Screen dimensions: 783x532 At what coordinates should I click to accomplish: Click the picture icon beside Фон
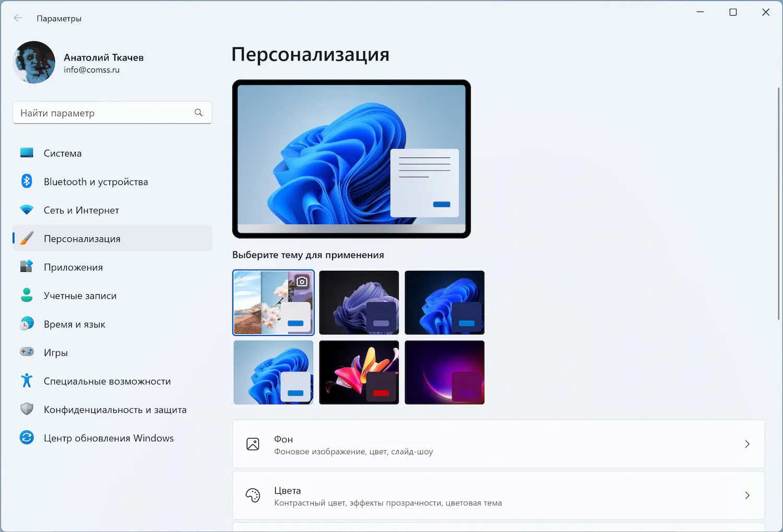pos(253,444)
